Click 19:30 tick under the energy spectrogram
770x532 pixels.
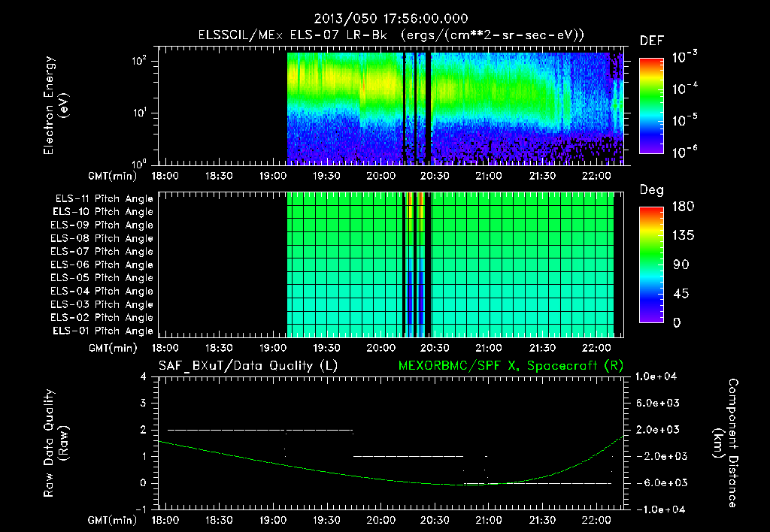tap(326, 176)
